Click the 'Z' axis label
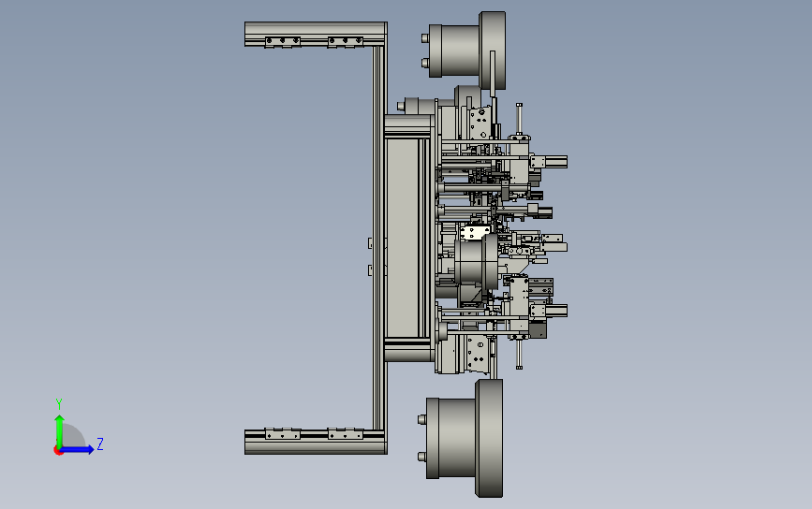Image resolution: width=812 pixels, height=509 pixels. 100,444
